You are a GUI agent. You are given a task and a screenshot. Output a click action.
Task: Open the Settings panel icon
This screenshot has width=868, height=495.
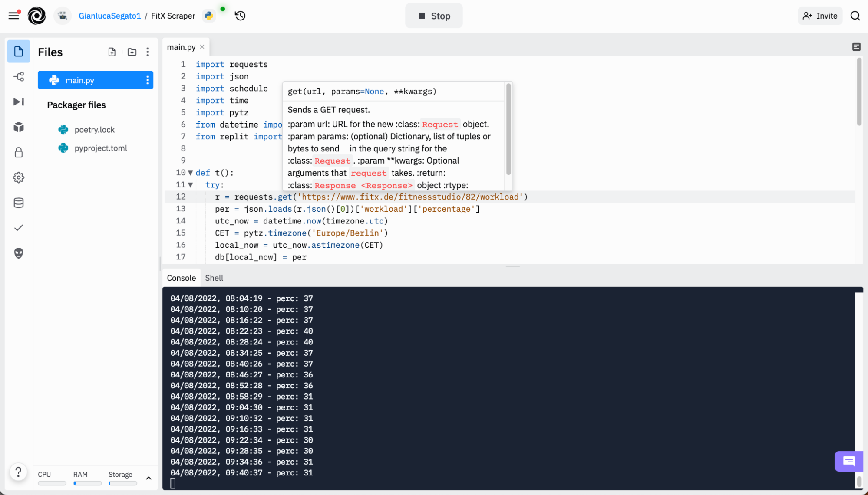[18, 177]
